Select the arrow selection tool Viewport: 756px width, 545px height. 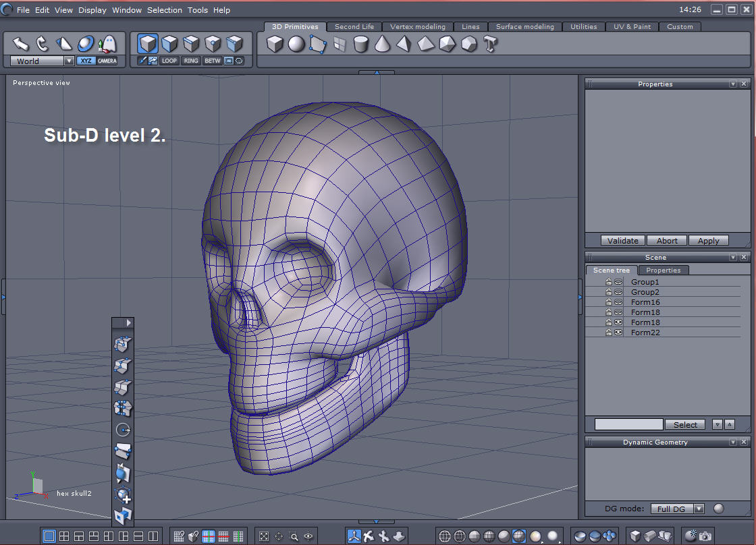[x=20, y=44]
